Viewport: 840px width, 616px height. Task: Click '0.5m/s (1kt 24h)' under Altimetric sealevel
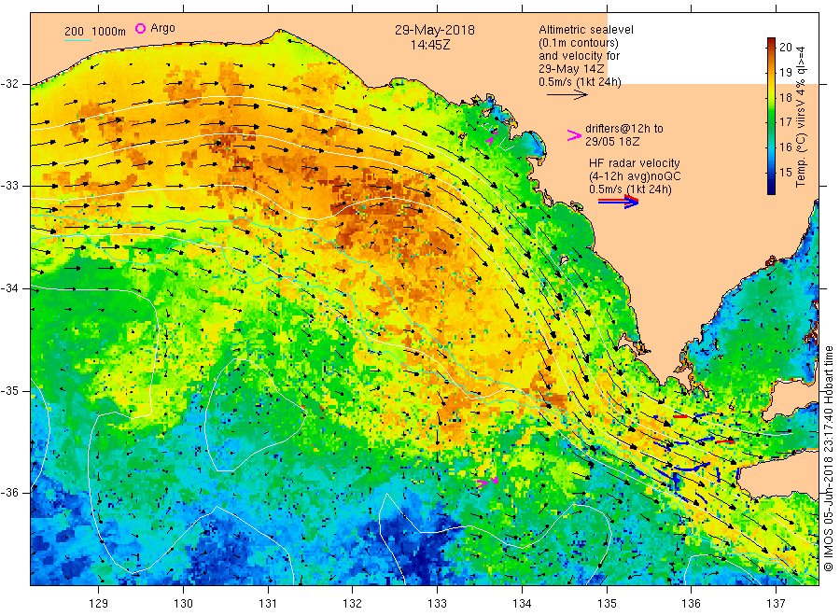pos(580,82)
